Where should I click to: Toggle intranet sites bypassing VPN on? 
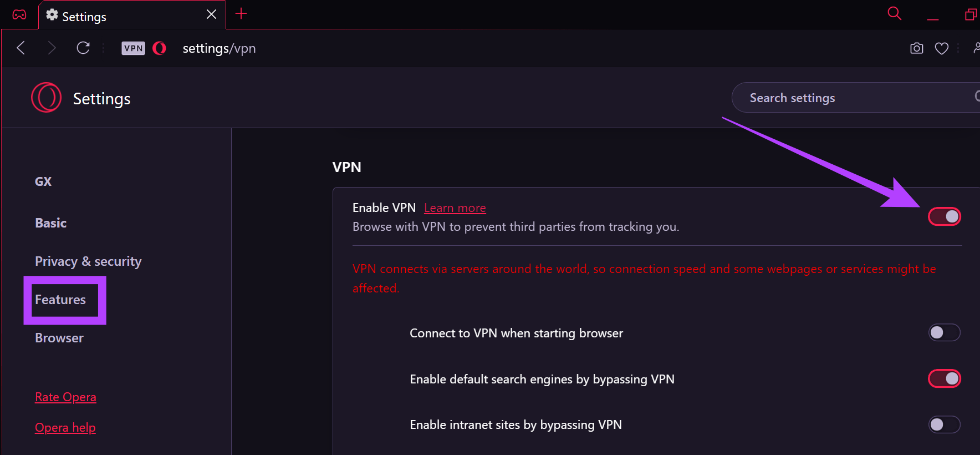945,424
